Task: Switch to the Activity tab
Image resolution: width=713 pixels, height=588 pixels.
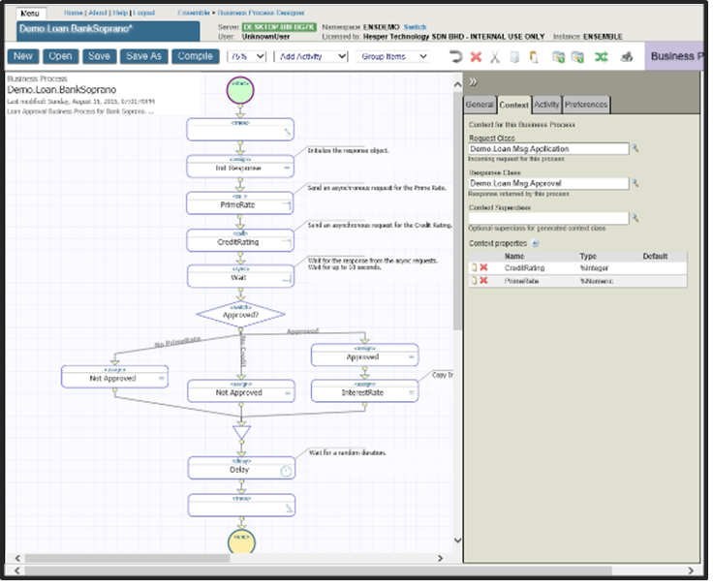Action: (x=545, y=105)
